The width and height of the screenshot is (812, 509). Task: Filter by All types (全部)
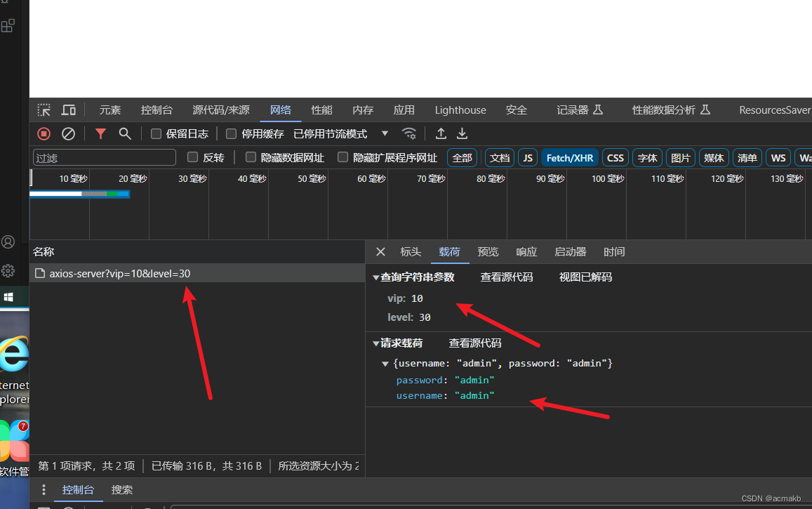coord(462,158)
